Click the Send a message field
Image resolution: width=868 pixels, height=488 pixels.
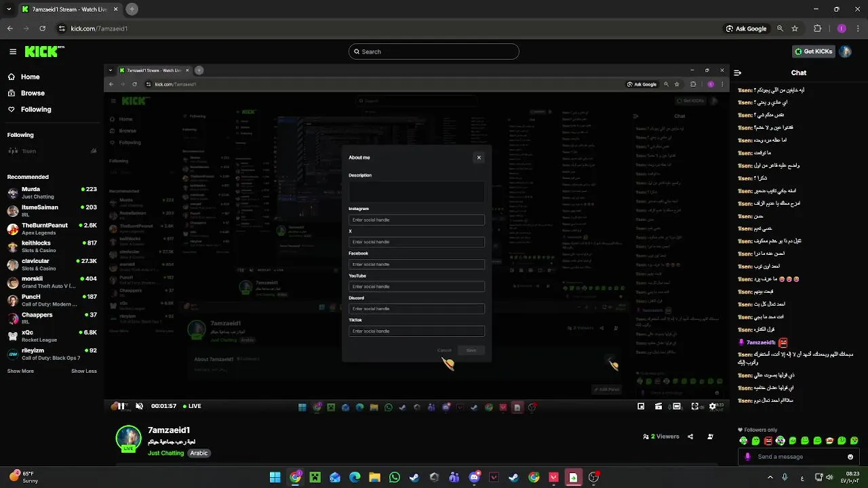[799, 457]
